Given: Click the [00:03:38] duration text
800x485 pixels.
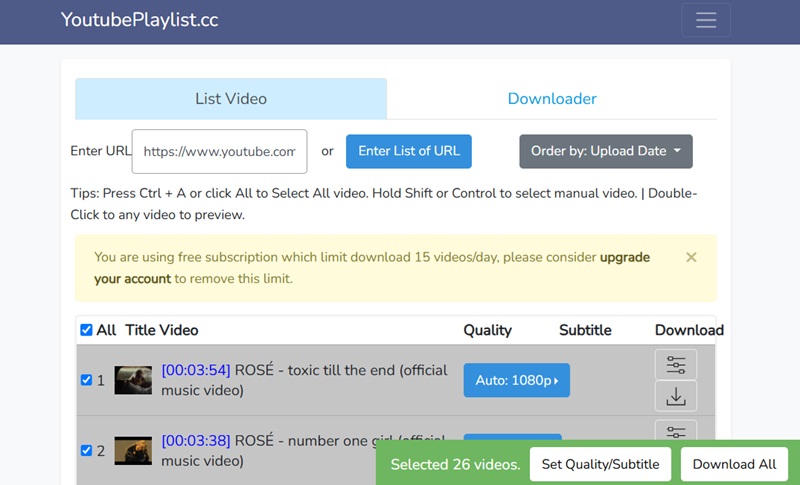Looking at the screenshot, I should (196, 440).
